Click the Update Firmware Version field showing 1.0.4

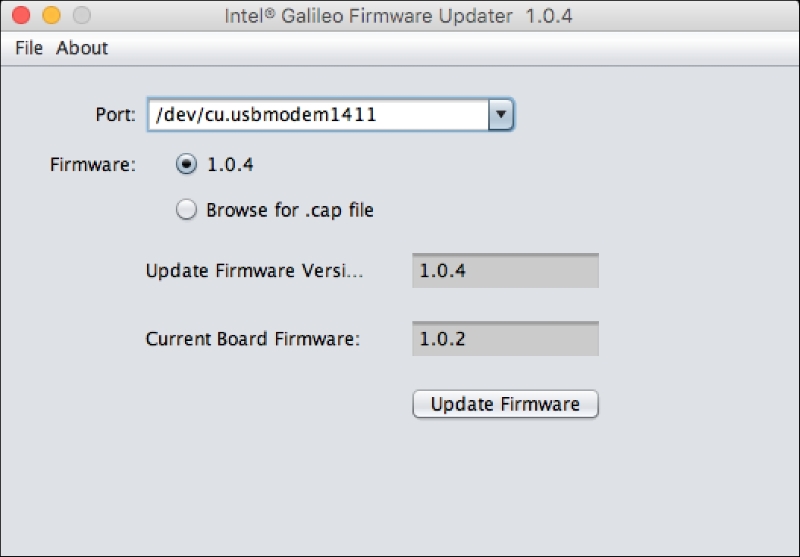pyautogui.click(x=505, y=270)
